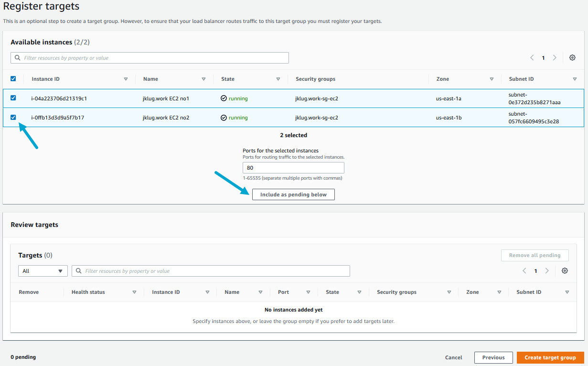588x366 pixels.
Task: Click Create target group button
Action: point(550,357)
